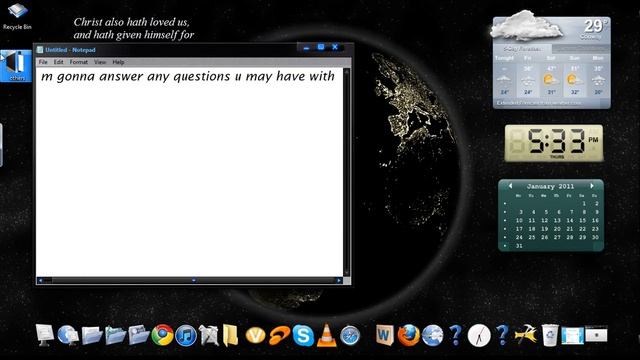
Task: Launch the Safari compass icon in dock
Action: (x=350, y=336)
